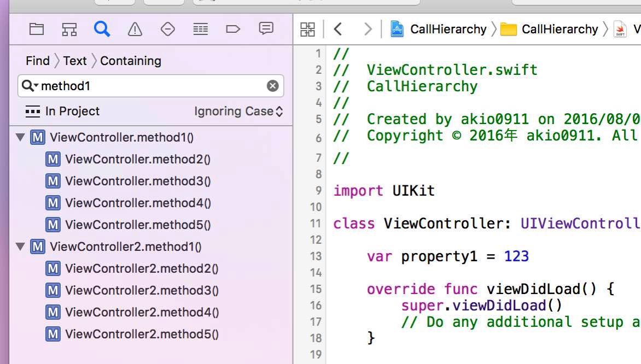This screenshot has height=364, width=641.
Task: Show the Breakpoint navigator tag icon
Action: [x=233, y=29]
